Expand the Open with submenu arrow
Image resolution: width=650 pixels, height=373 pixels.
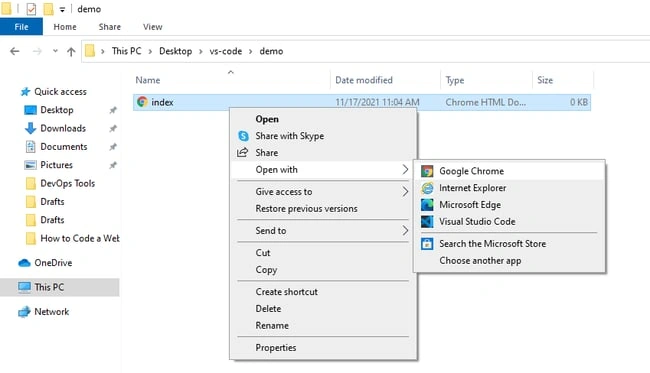[405, 170]
